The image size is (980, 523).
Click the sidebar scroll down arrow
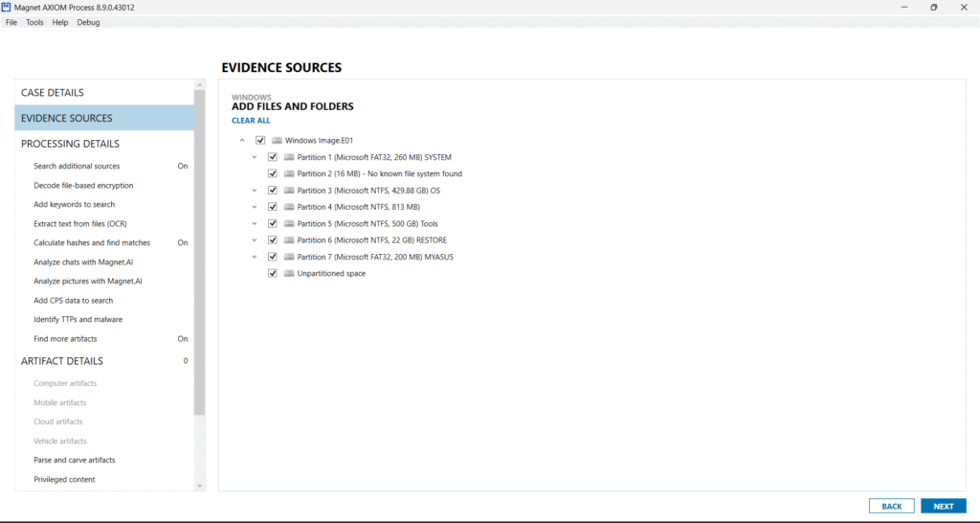tap(200, 486)
